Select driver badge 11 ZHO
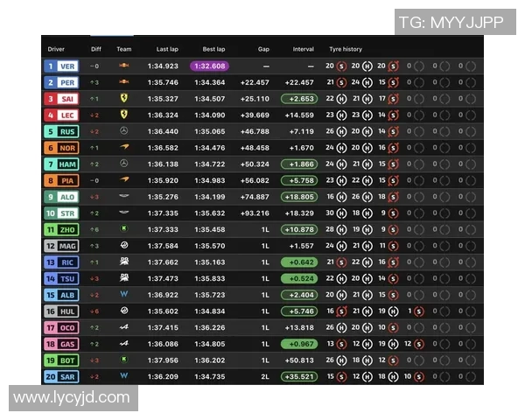This screenshot has width=525, height=420. (x=61, y=229)
